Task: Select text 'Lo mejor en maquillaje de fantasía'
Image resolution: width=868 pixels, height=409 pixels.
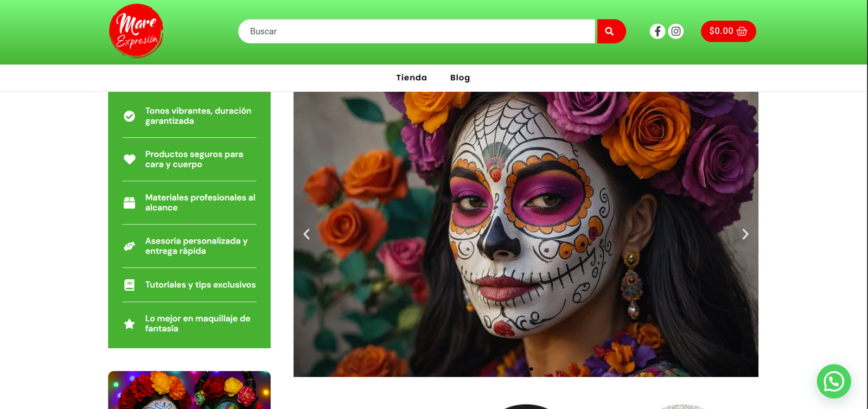Action: click(x=197, y=324)
